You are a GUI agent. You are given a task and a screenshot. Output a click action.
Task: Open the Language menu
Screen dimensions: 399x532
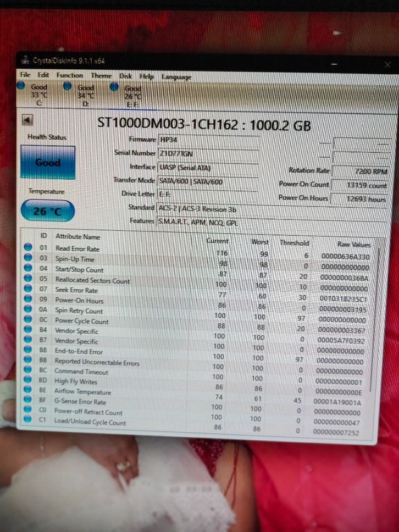[176, 77]
